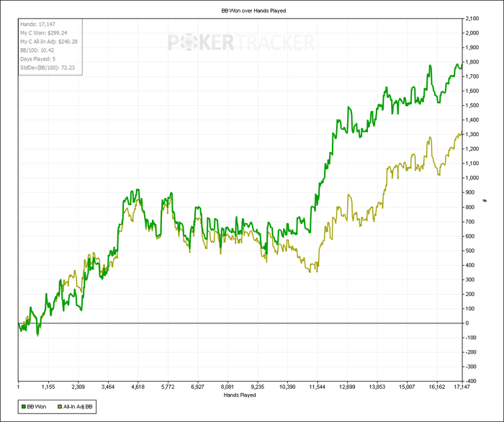Click x-axis tick label 10,390
Viewport: 504px width, 422px height.
tap(287, 387)
